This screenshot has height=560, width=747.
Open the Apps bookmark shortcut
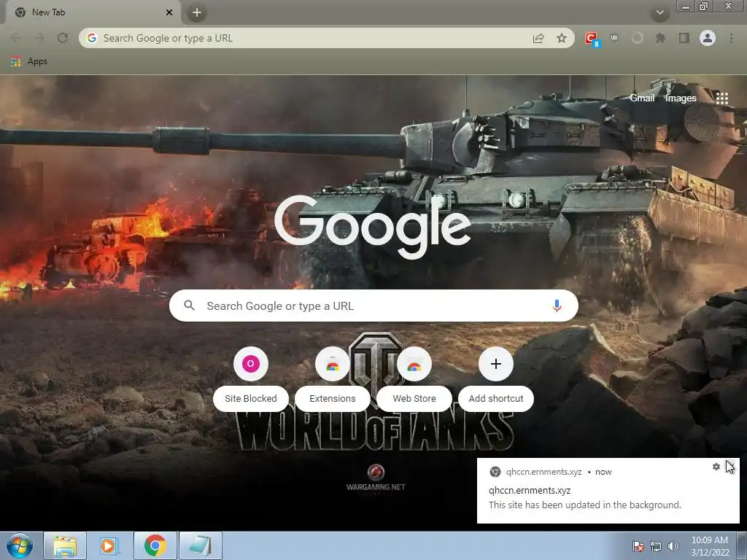[29, 61]
